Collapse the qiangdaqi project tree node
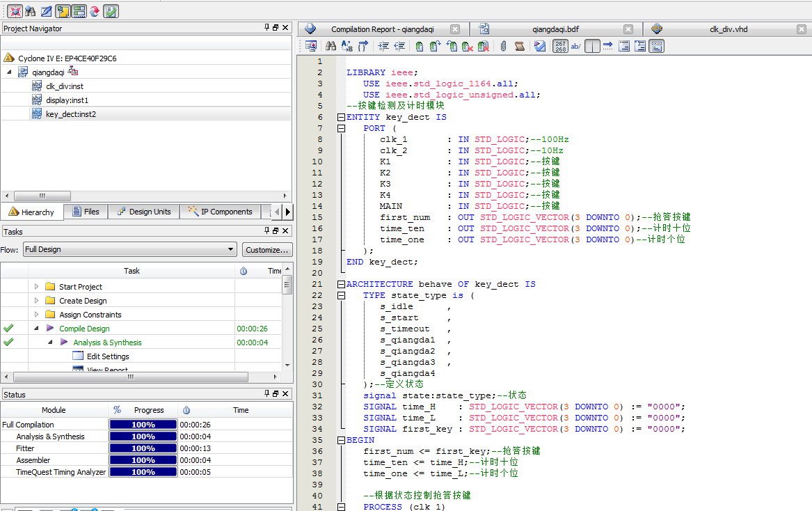This screenshot has width=812, height=511. [10, 72]
